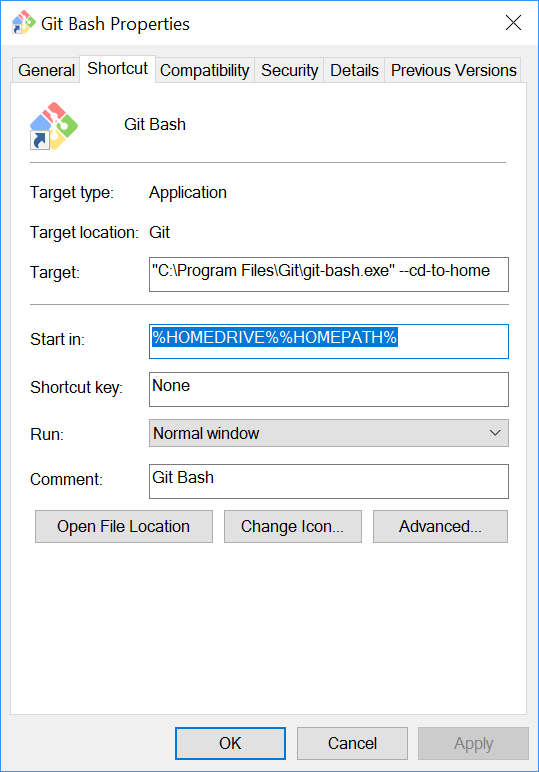The image size is (539, 772).
Task: Open the Compatibility tab
Action: click(205, 70)
